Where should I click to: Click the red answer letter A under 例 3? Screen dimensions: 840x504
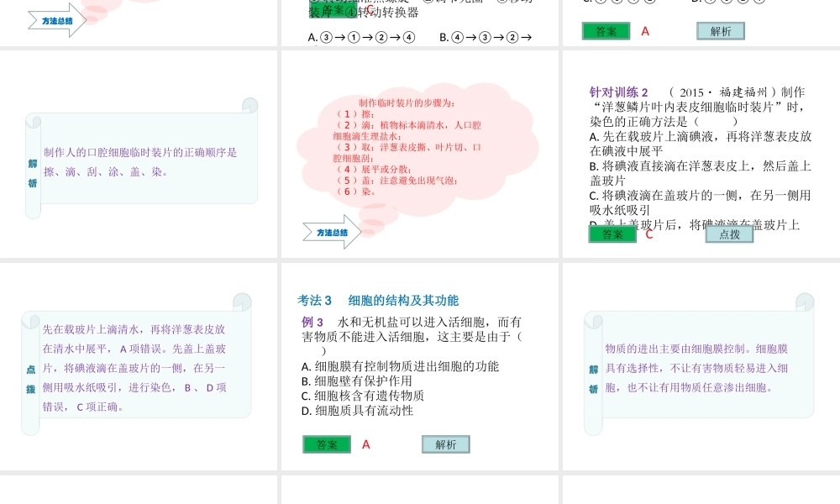(x=366, y=444)
